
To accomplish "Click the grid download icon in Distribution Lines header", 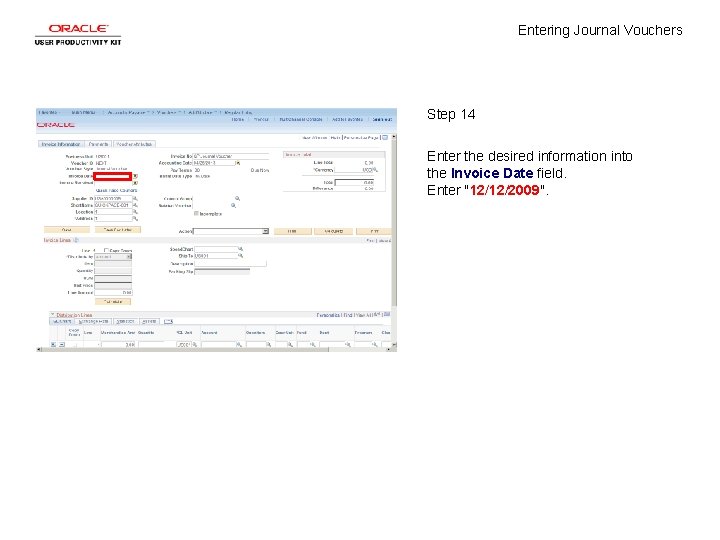I will pyautogui.click(x=387, y=315).
